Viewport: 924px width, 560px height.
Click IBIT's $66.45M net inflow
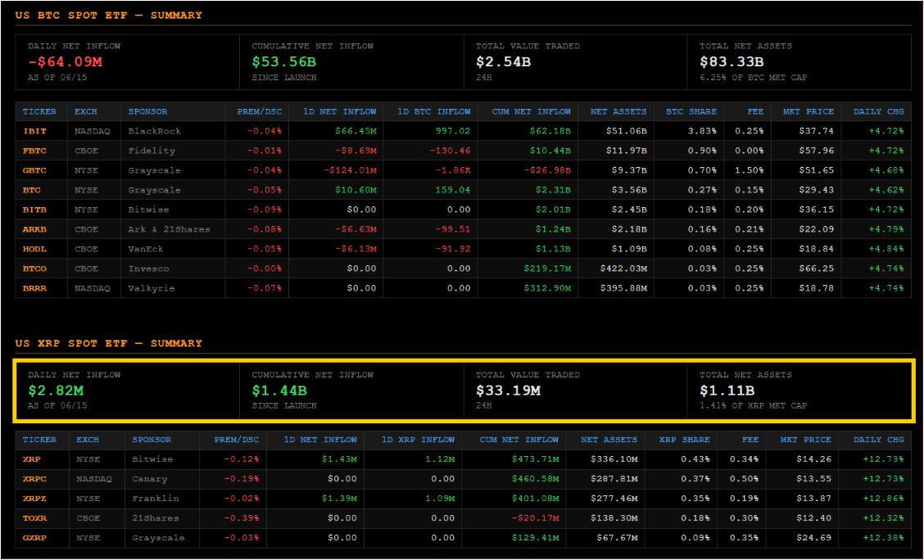356,131
